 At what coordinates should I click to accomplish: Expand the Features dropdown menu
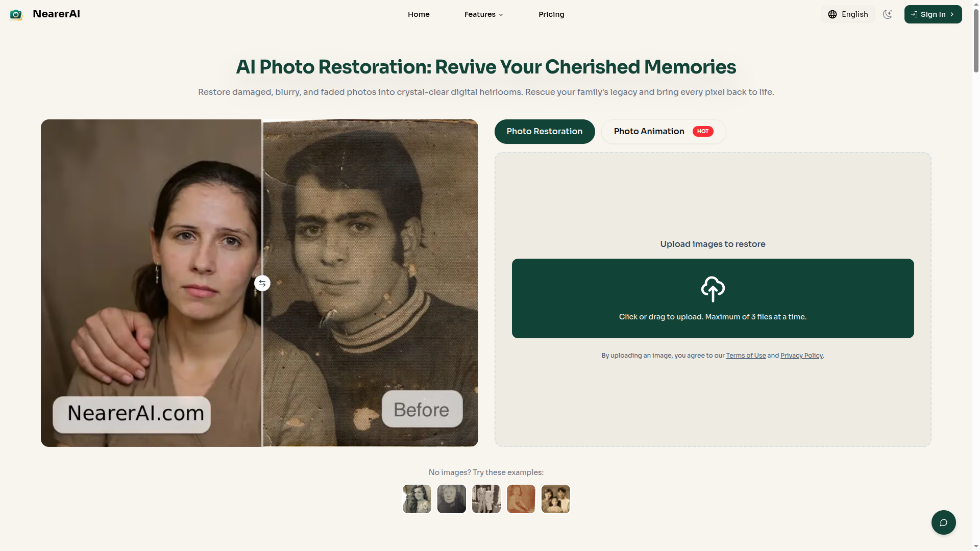pos(483,14)
